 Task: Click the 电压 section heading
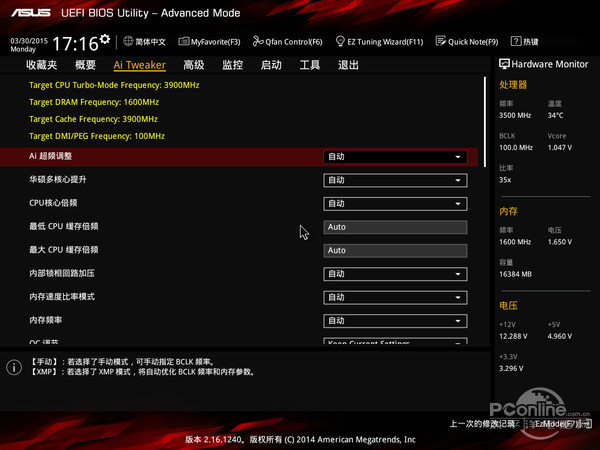click(x=508, y=305)
